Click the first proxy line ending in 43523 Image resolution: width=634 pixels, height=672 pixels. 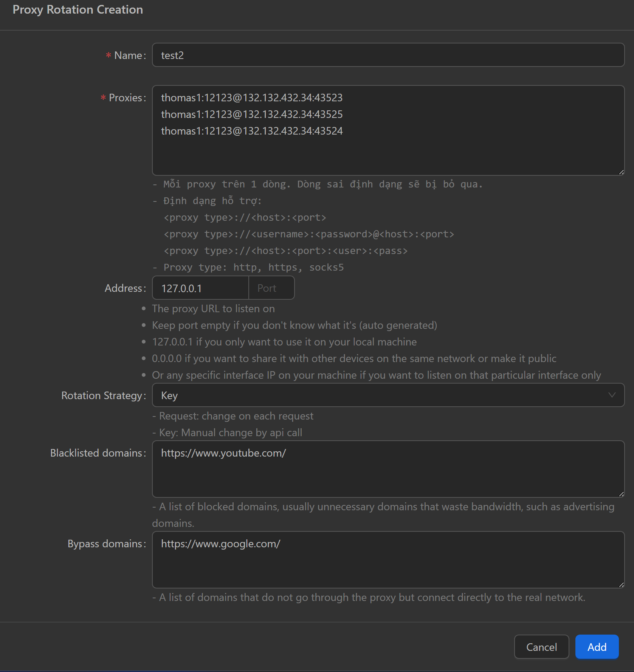coord(252,98)
